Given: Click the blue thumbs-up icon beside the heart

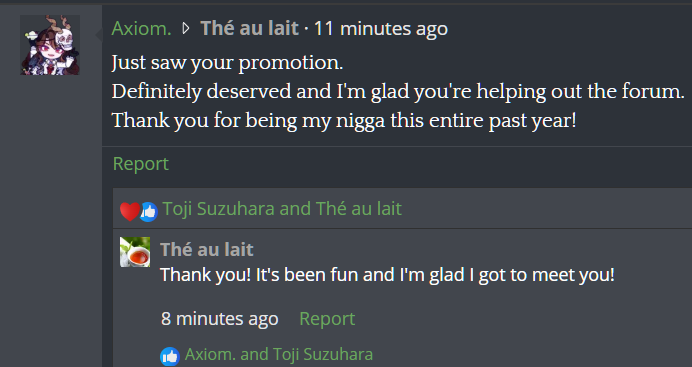Looking at the screenshot, I should coord(149,212).
